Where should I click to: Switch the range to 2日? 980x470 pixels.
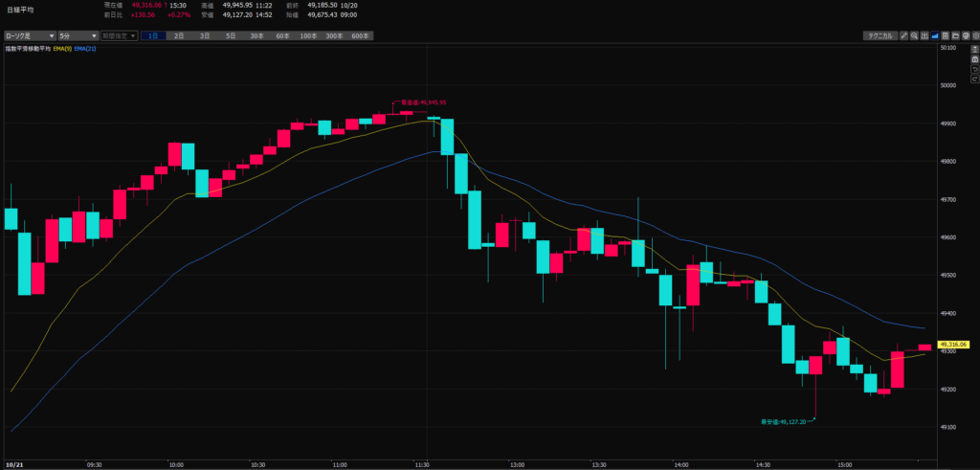click(x=179, y=35)
